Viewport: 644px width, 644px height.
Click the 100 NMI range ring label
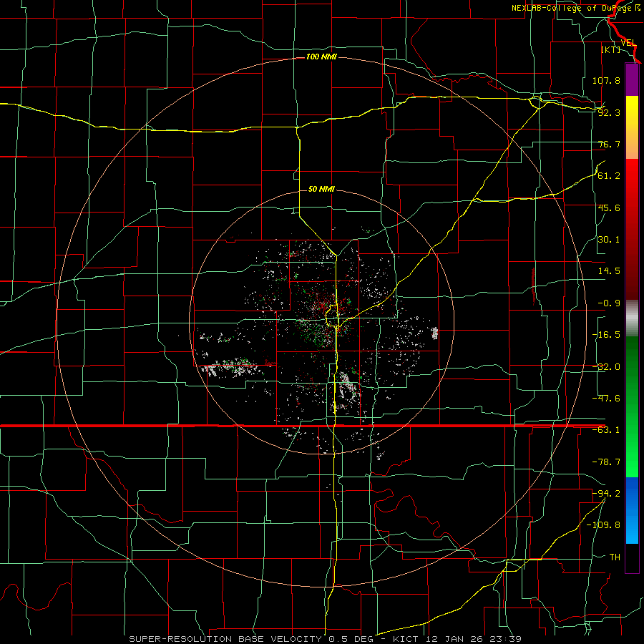(321, 57)
